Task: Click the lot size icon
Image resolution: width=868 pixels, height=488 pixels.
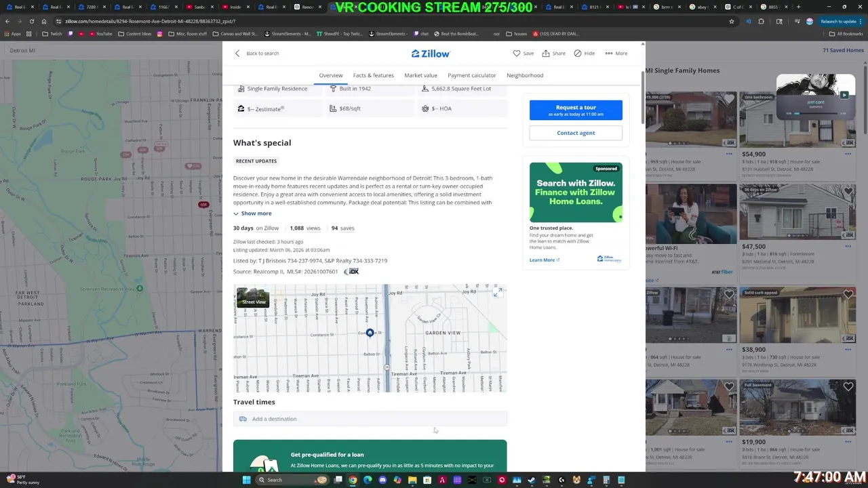Action: pyautogui.click(x=425, y=89)
